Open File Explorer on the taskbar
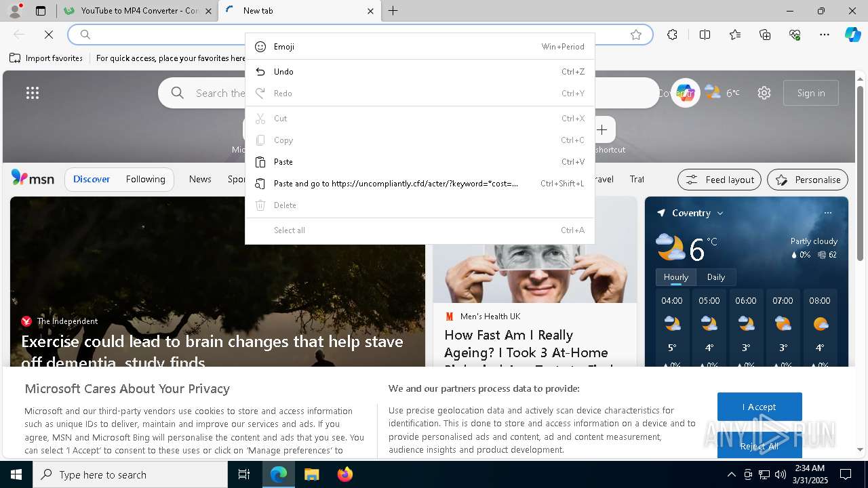868x488 pixels. click(311, 474)
